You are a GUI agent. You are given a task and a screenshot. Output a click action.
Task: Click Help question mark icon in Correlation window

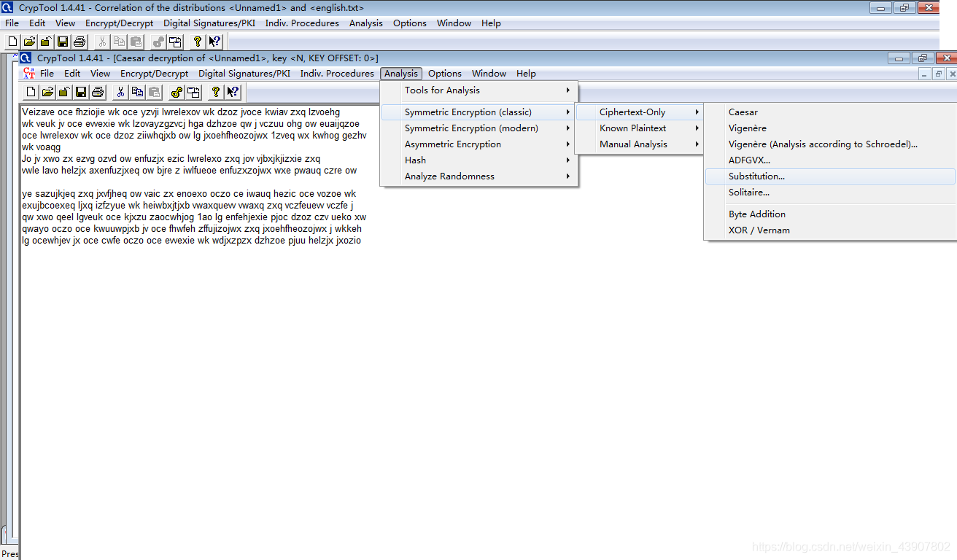click(x=197, y=42)
